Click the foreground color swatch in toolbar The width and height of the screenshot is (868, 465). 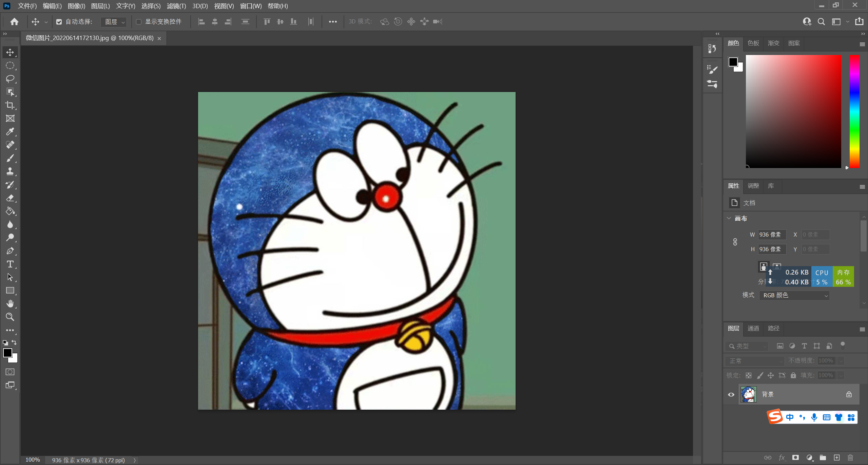[x=7, y=353]
